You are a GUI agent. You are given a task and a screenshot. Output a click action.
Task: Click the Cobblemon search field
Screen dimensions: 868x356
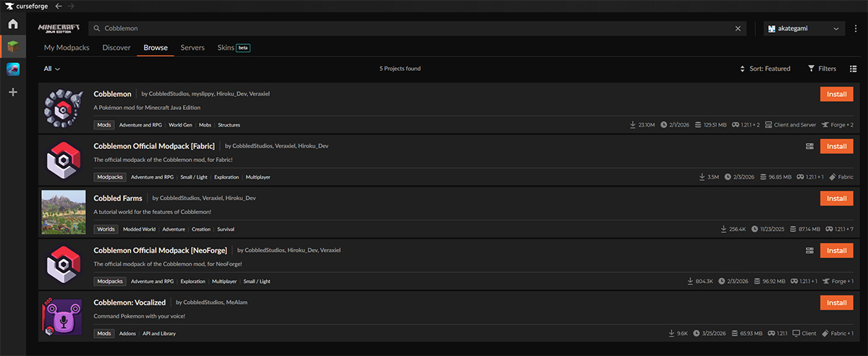point(417,28)
